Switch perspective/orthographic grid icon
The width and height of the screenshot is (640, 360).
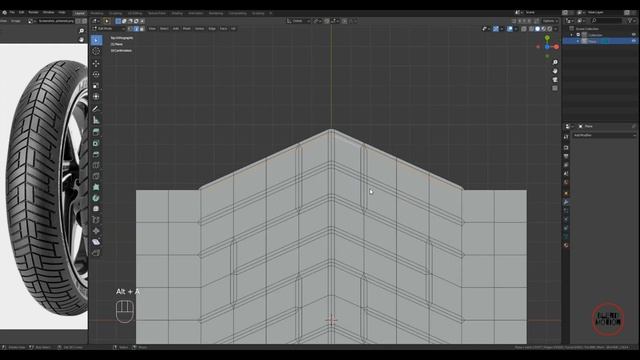pos(555,88)
